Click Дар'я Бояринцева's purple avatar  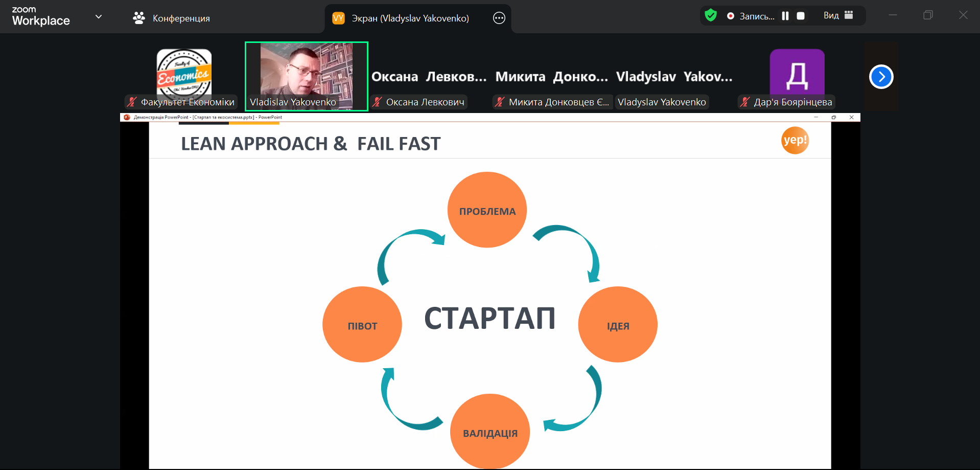pyautogui.click(x=797, y=73)
